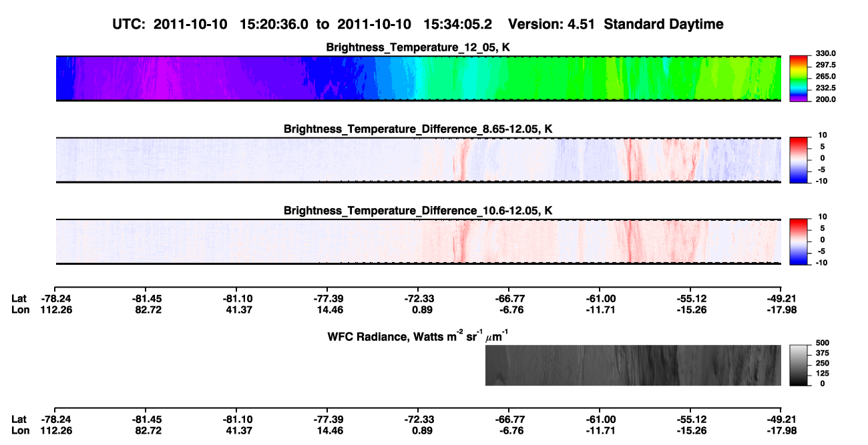This screenshot has height=445, width=868.
Task: Click the Brightness_Temperature_12_05 plot title
Action: (x=419, y=47)
